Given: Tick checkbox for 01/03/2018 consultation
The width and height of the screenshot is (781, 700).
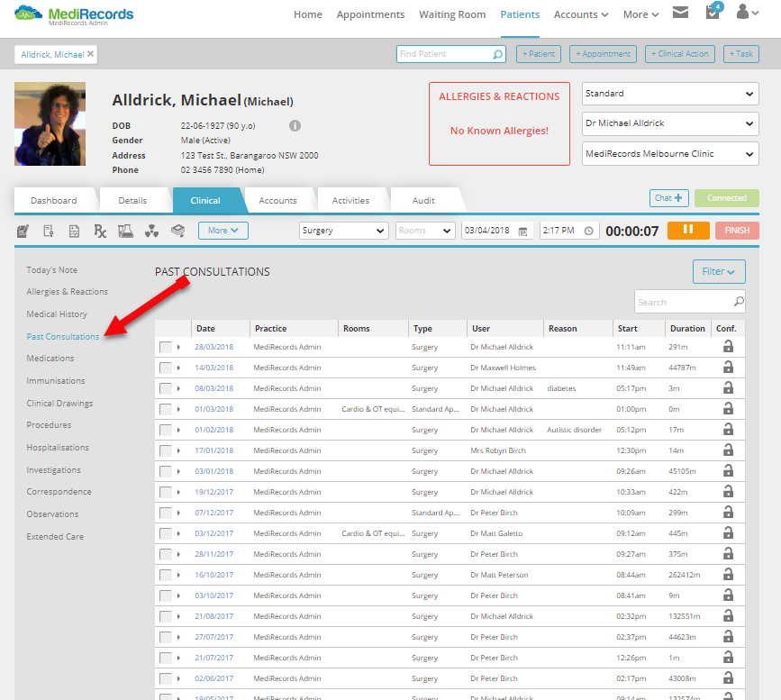Looking at the screenshot, I should 166,410.
